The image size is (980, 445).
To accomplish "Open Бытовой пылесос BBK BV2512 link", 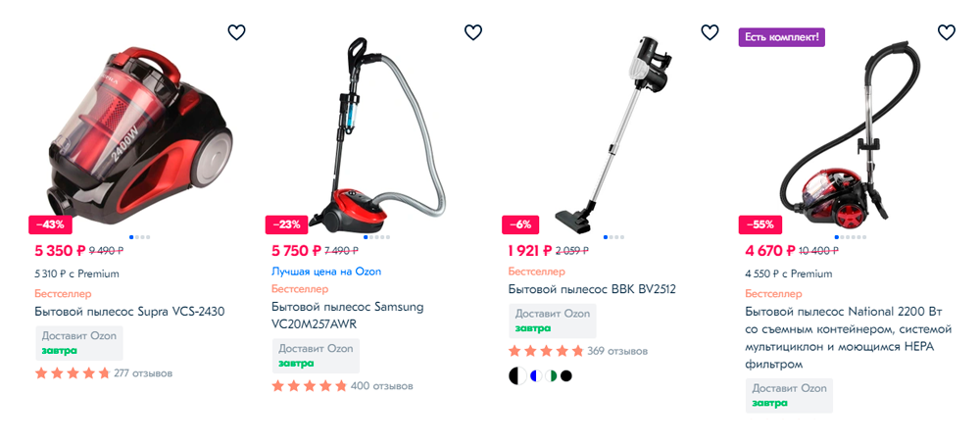I will (x=592, y=289).
